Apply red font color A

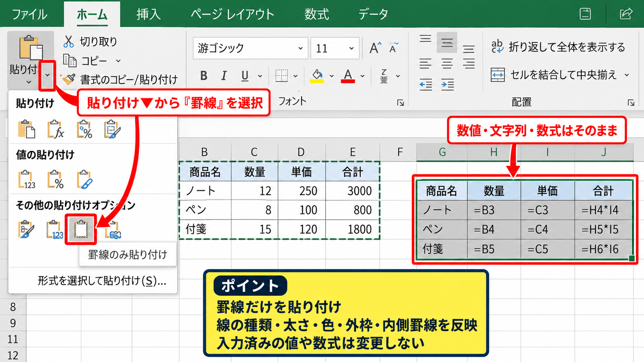point(348,76)
